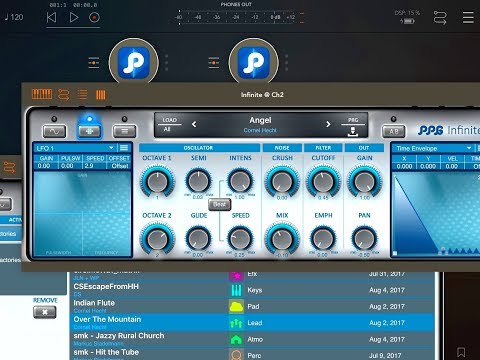The width and height of the screenshot is (480, 360).
Task: Select the highlighted modulation page button
Action: coord(89,131)
